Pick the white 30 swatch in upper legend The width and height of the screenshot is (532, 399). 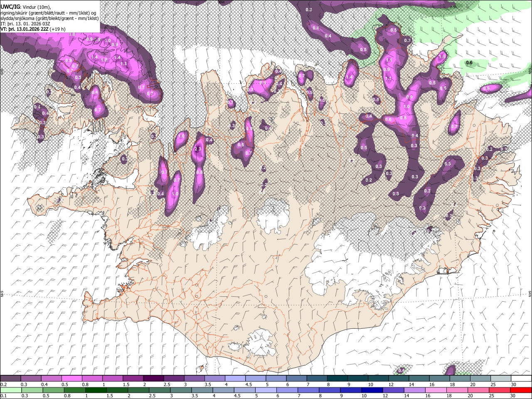click(522, 379)
